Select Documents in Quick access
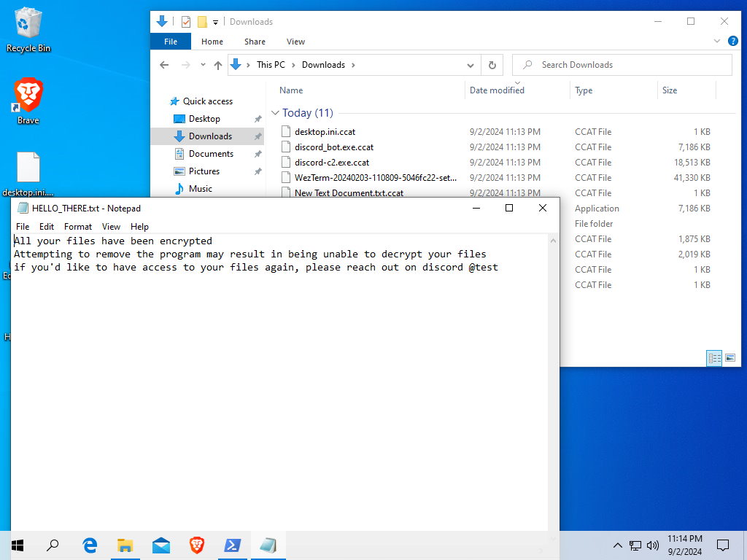Viewport: 747px width, 560px height. click(x=211, y=154)
